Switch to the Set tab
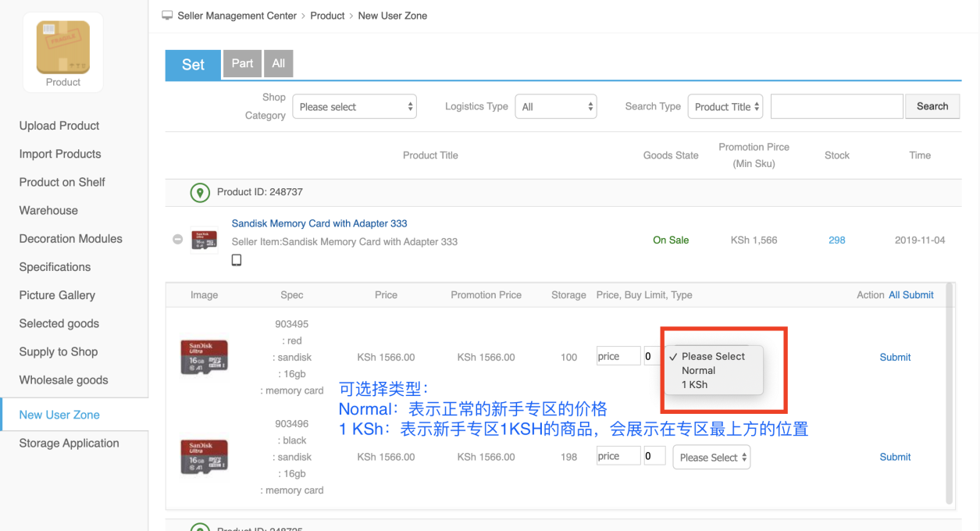Image resolution: width=980 pixels, height=531 pixels. pyautogui.click(x=193, y=65)
